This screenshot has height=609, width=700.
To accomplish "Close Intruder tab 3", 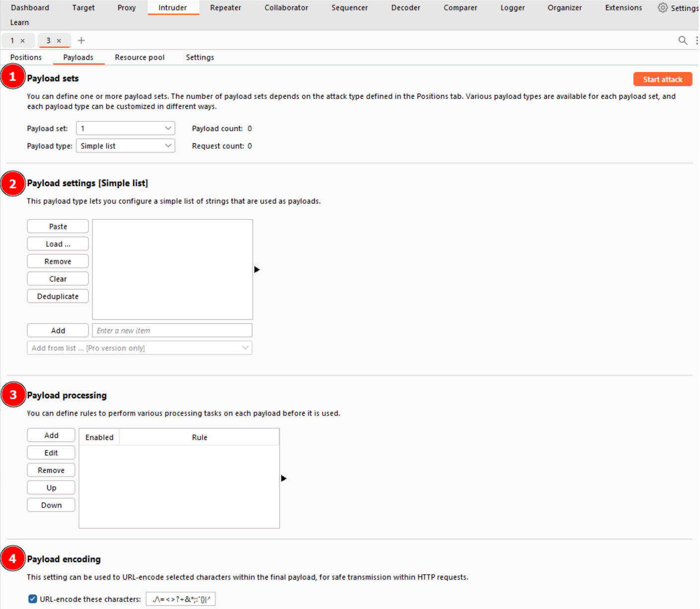I will pos(59,41).
